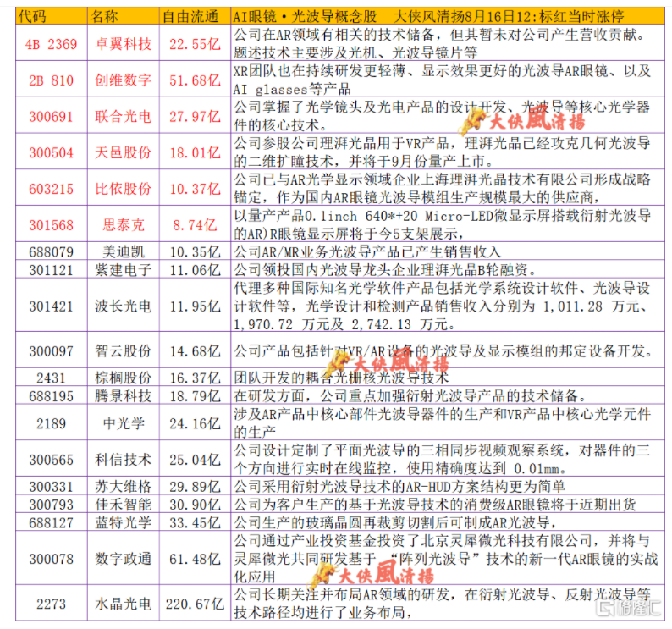Select value cell '30.90亿'

[195, 504]
